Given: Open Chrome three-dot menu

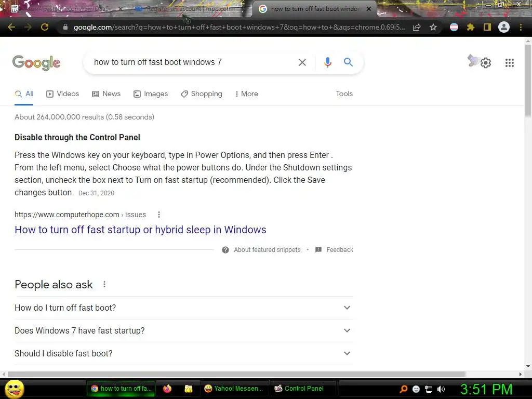Looking at the screenshot, I should pyautogui.click(x=521, y=27).
